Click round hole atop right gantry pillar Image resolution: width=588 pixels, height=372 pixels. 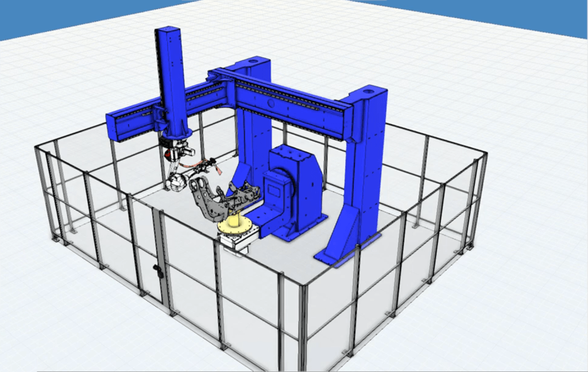[x=367, y=90]
